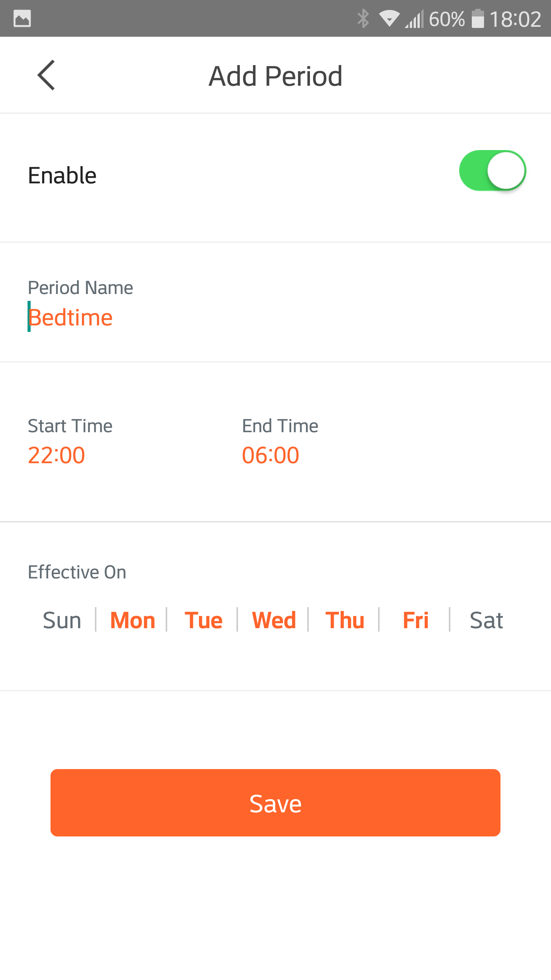Tap the Bluetooth status icon

coord(363,18)
